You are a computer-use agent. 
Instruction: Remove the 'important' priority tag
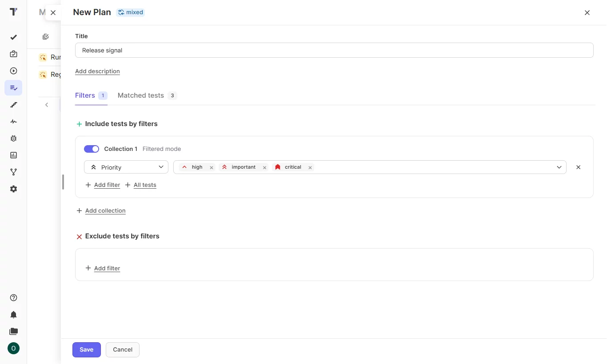click(264, 167)
